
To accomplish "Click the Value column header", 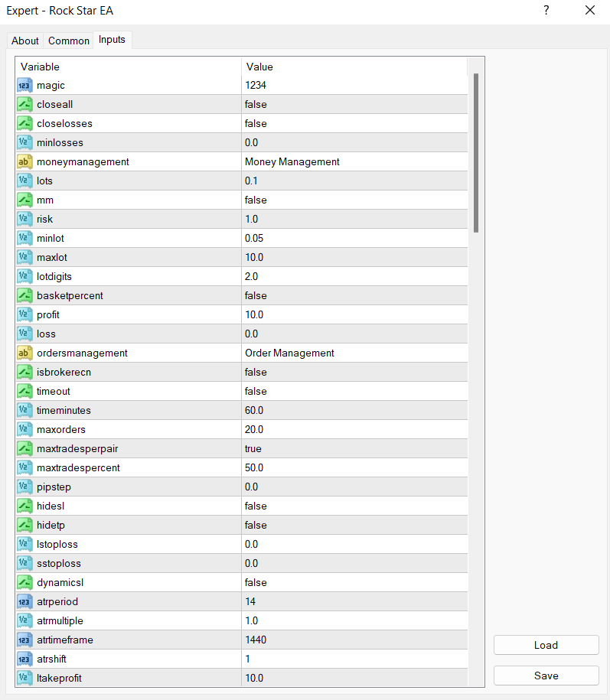I will point(354,67).
